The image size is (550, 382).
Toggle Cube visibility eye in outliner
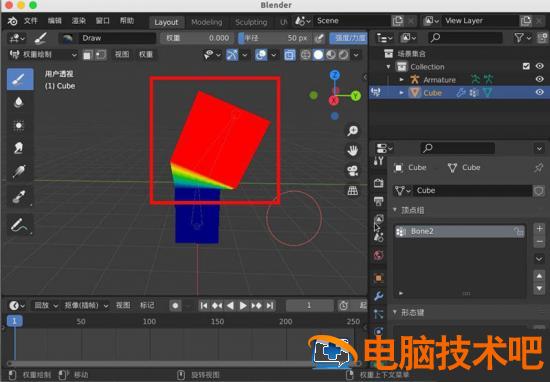pos(539,92)
